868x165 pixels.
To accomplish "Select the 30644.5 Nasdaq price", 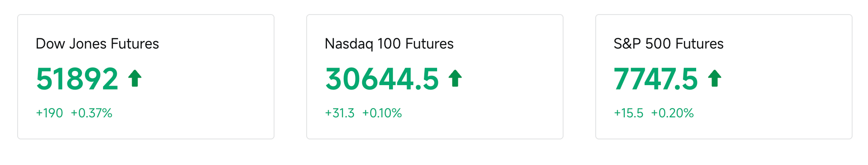I will tap(382, 79).
